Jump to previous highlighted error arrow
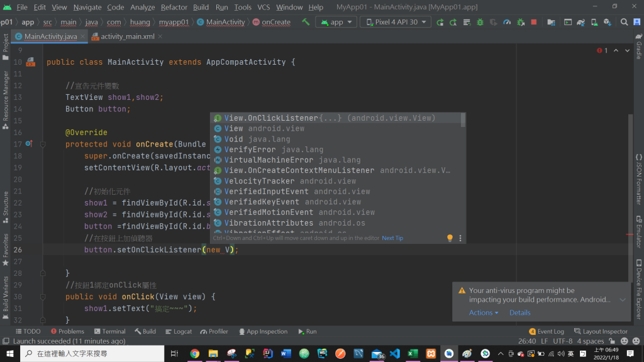The height and width of the screenshot is (362, 644). coord(616,50)
